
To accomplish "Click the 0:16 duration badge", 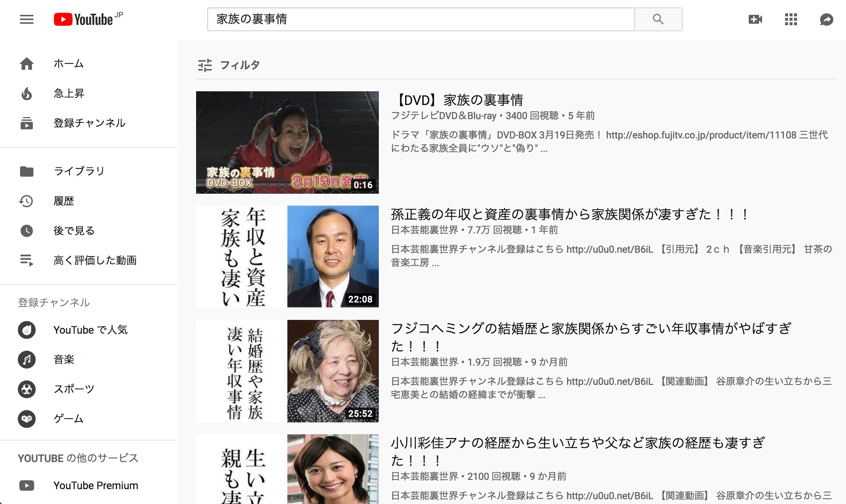I will (x=363, y=185).
